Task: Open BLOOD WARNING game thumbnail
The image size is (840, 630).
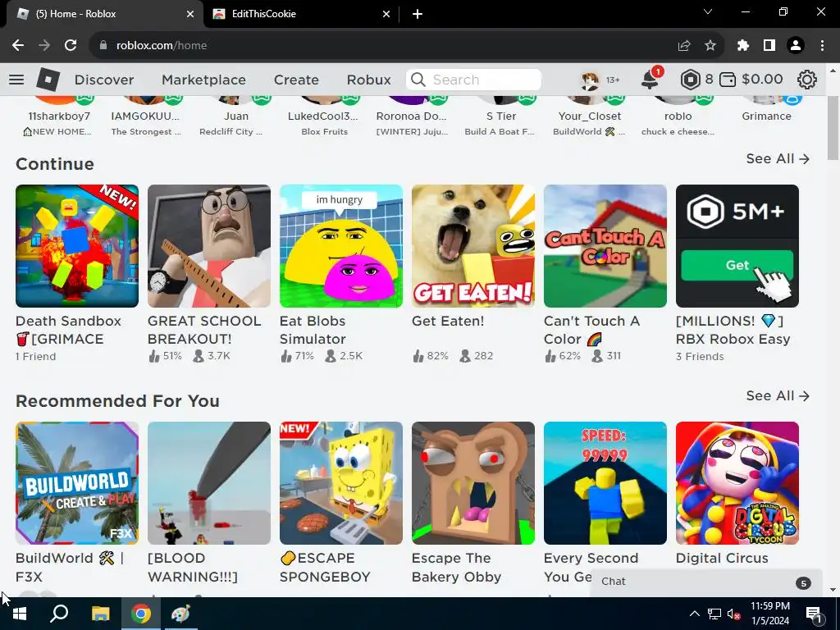Action: (209, 483)
